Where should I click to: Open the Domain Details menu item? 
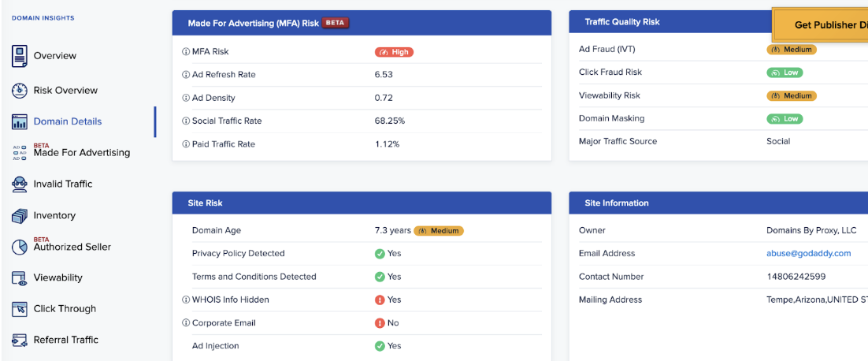[67, 121]
